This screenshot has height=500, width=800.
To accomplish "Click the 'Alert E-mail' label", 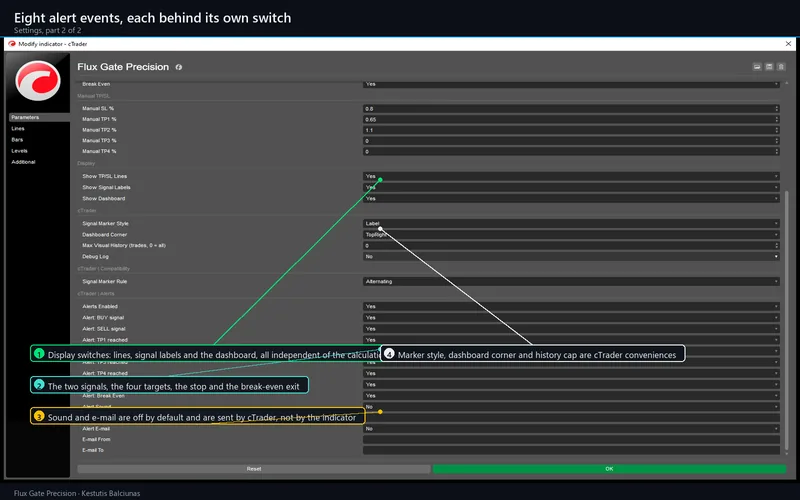I will click(96, 429).
